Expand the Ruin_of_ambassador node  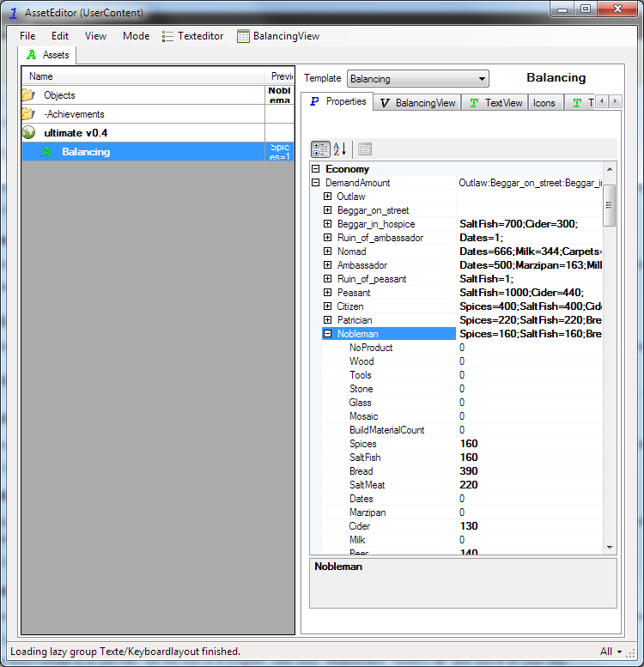(327, 238)
